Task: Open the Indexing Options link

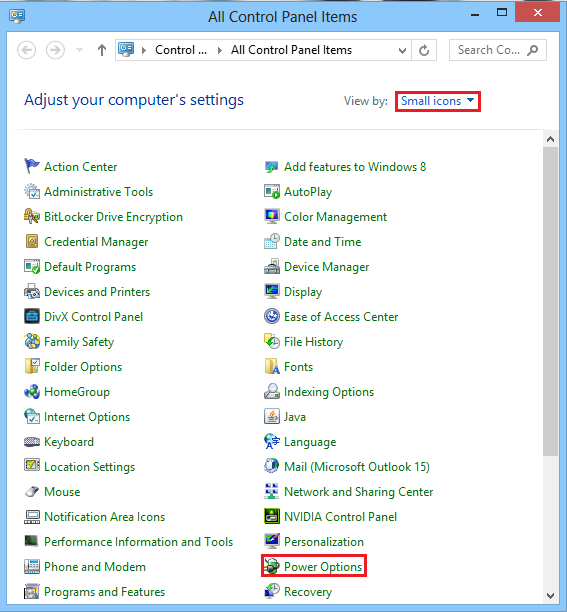Action: 329,392
